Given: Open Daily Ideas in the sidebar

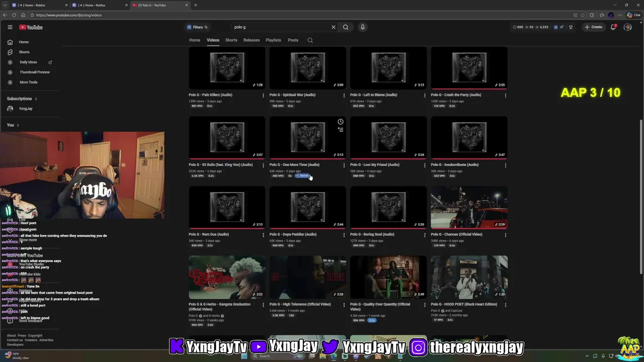Looking at the screenshot, I should (30, 62).
